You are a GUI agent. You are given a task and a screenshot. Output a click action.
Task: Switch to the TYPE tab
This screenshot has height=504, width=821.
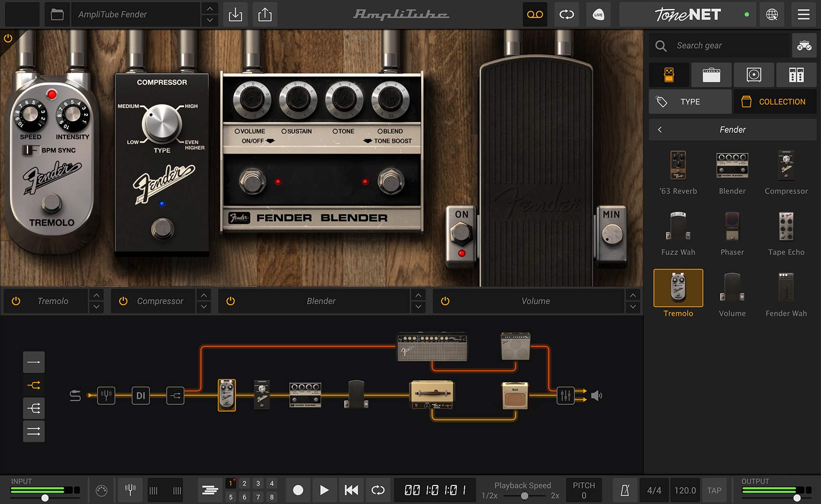690,102
